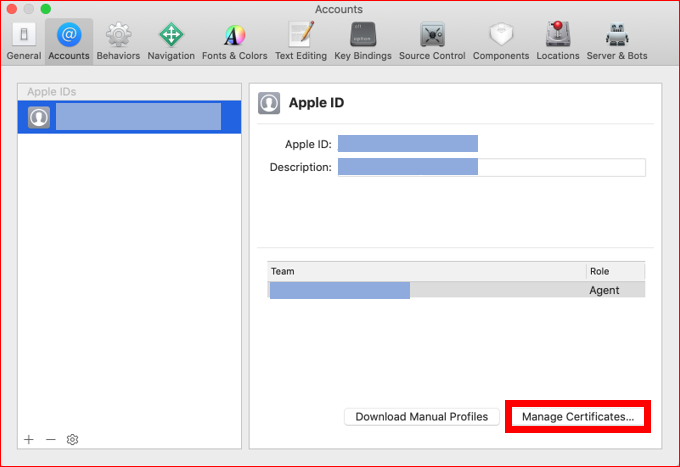Open the Behaviors gear pane
This screenshot has height=467, width=680.
(x=118, y=42)
